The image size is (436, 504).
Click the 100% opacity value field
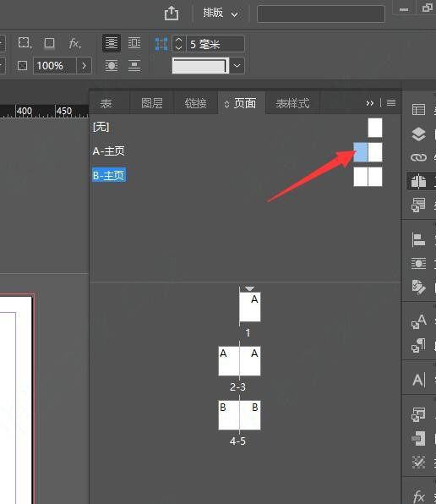(55, 66)
